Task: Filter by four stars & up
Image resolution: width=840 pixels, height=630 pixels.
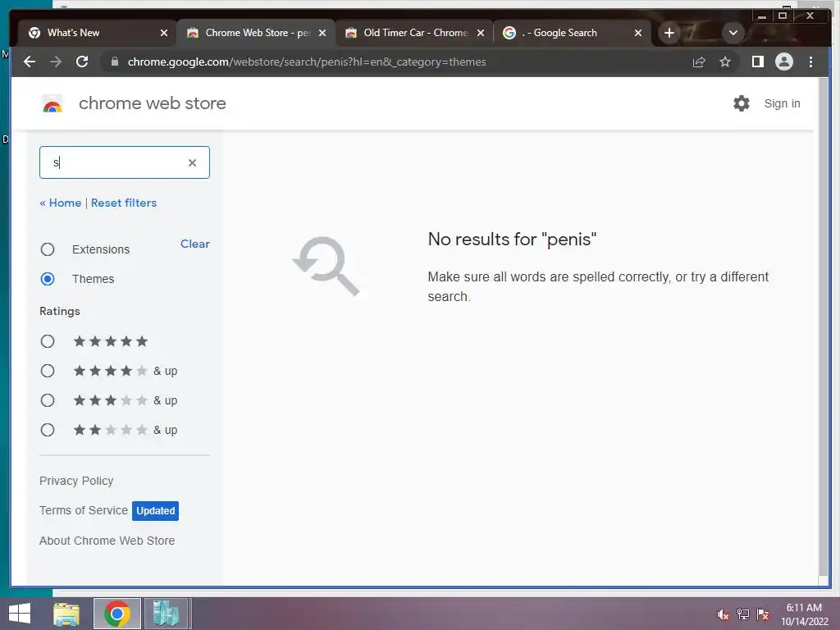Action: (48, 371)
